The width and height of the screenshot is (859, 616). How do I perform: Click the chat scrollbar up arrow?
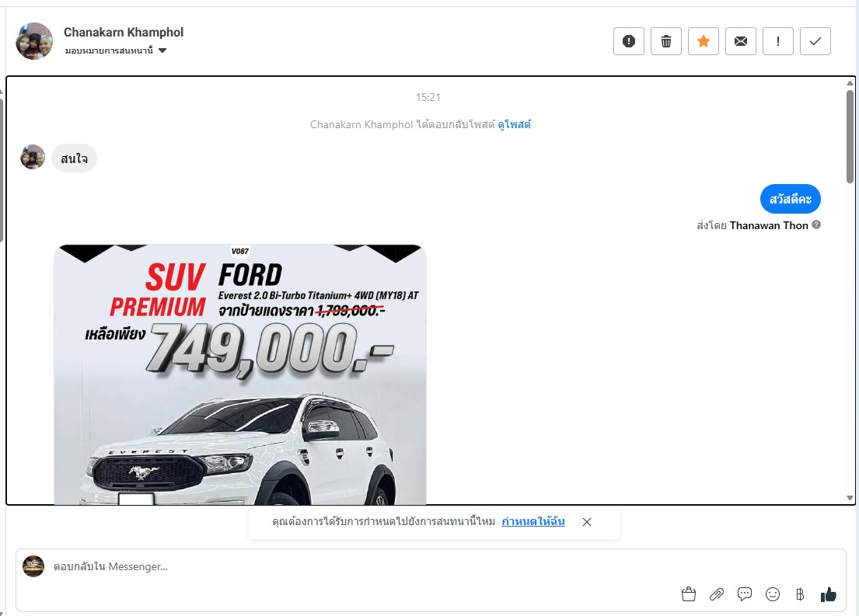click(850, 83)
